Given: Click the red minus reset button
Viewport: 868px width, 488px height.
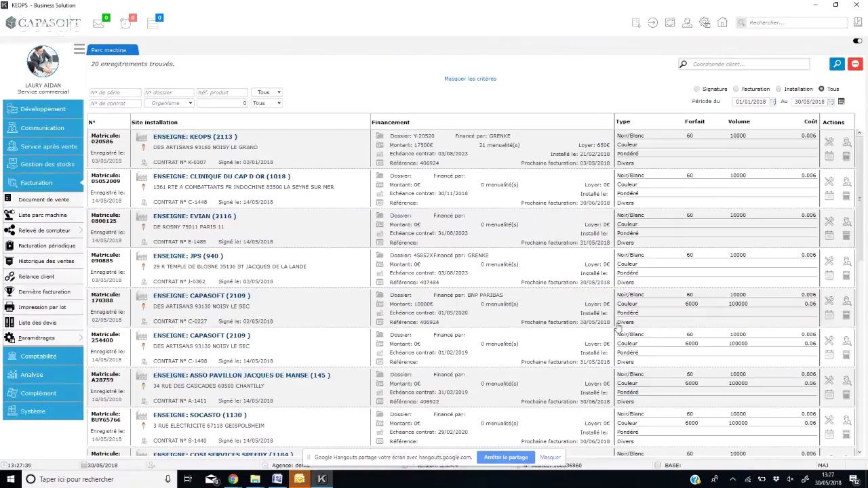Looking at the screenshot, I should pyautogui.click(x=855, y=64).
